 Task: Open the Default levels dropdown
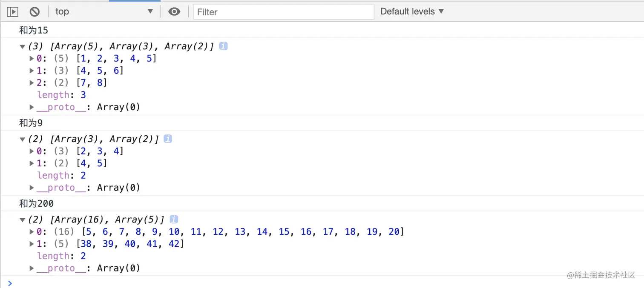(x=412, y=11)
